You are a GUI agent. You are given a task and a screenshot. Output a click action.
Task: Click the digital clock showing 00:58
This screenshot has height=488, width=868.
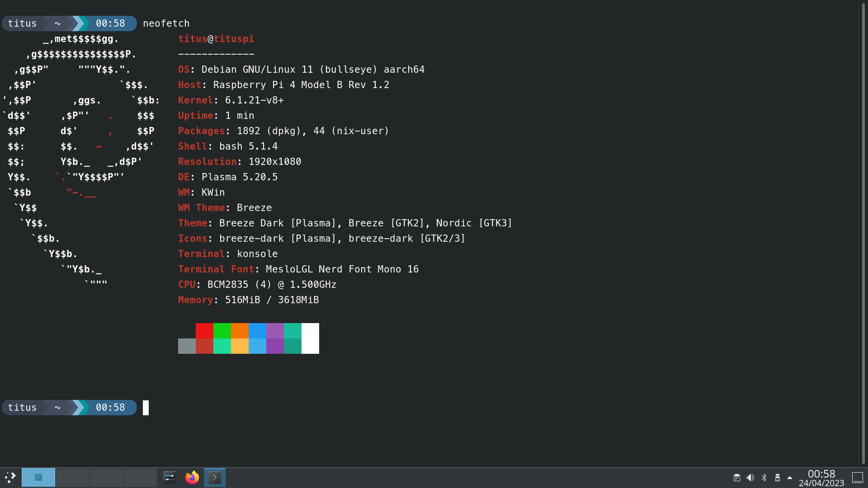pyautogui.click(x=821, y=478)
